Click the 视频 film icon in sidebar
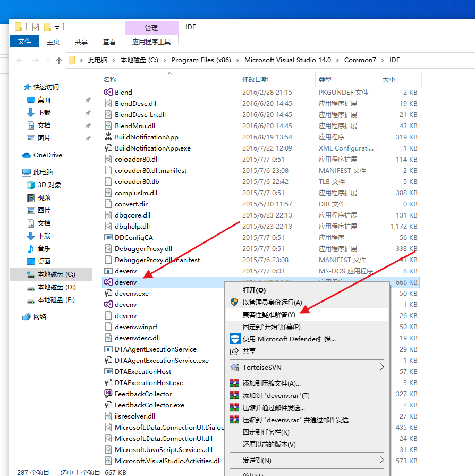The width and height of the screenshot is (475, 476). coord(31,198)
